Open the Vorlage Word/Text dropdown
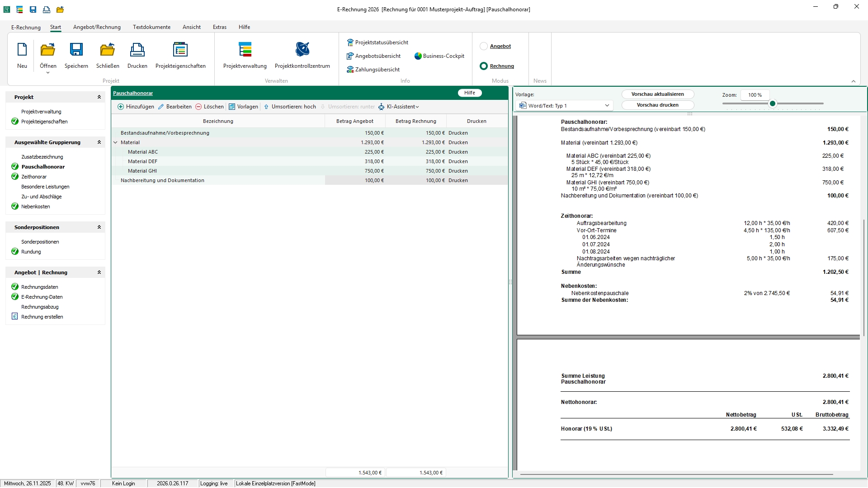 pyautogui.click(x=564, y=106)
